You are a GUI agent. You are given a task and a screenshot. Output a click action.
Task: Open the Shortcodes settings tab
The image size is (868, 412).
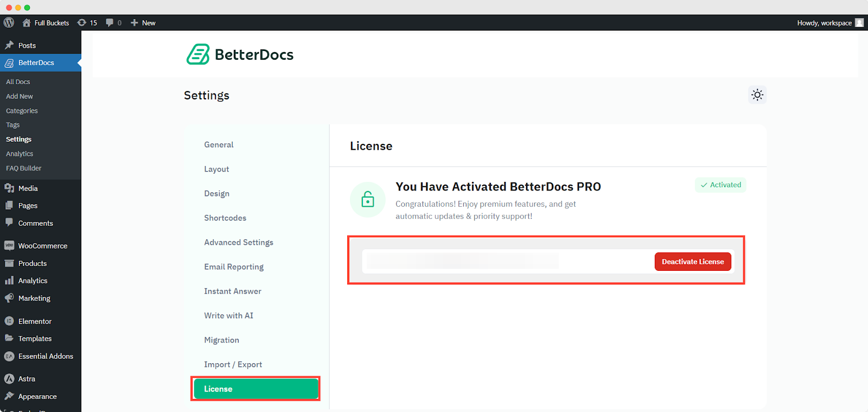click(225, 218)
